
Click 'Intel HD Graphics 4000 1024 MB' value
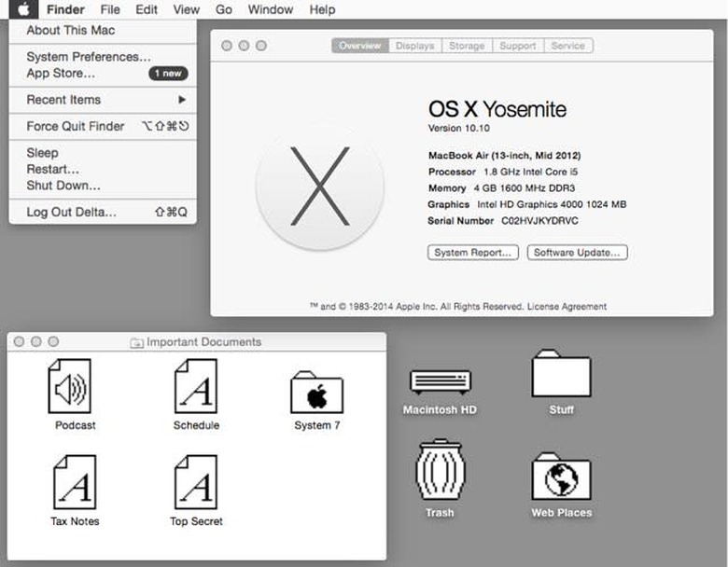pos(552,204)
